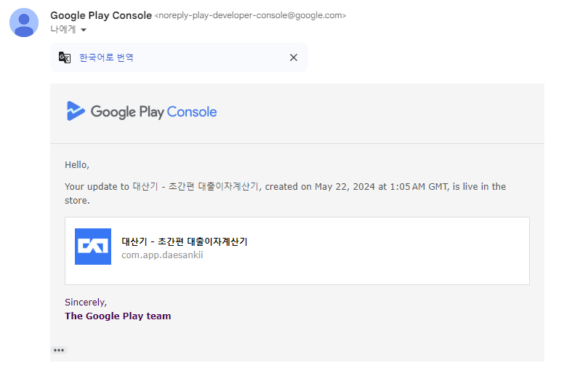Click the 'Hello,' greeting line

tap(77, 165)
